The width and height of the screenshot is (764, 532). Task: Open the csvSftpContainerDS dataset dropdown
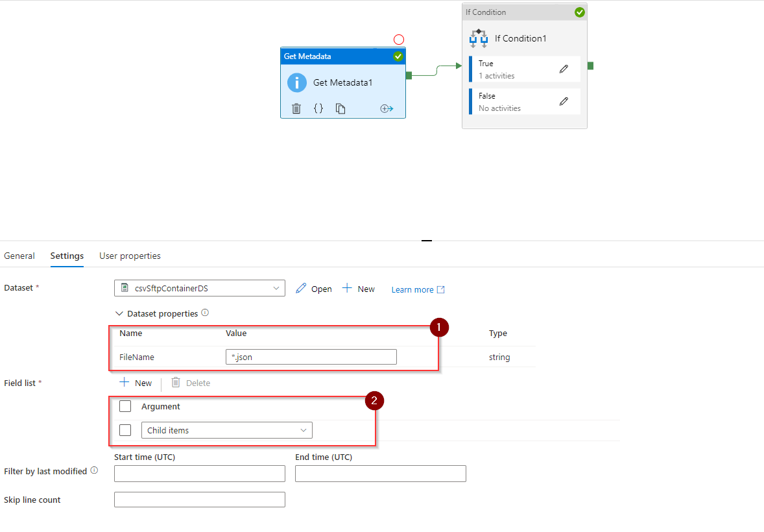tap(200, 288)
